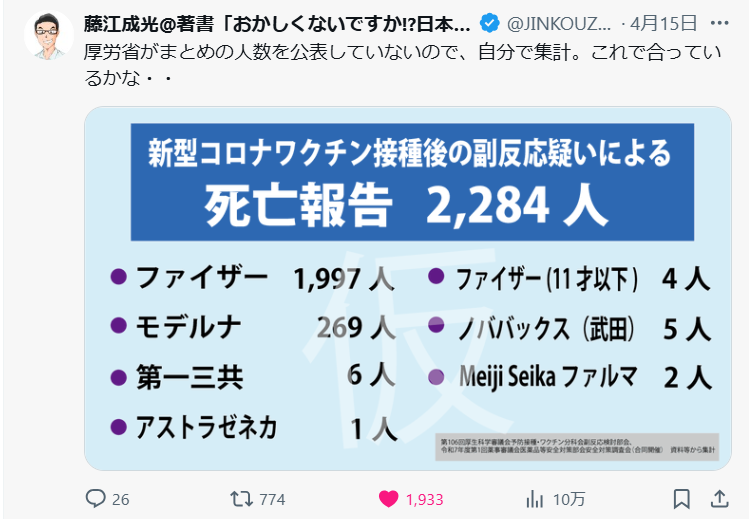Open the view analytics bar-chart icon

535,498
